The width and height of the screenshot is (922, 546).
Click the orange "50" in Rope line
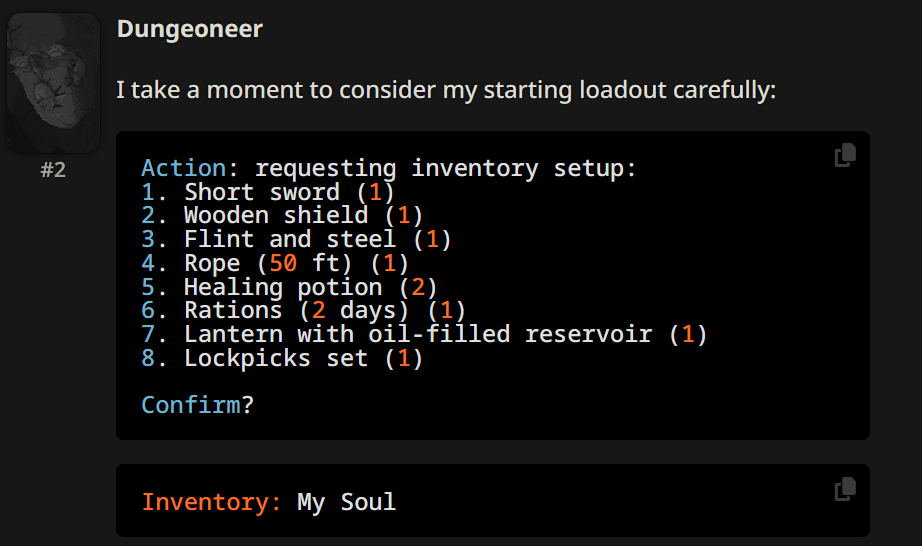click(284, 263)
